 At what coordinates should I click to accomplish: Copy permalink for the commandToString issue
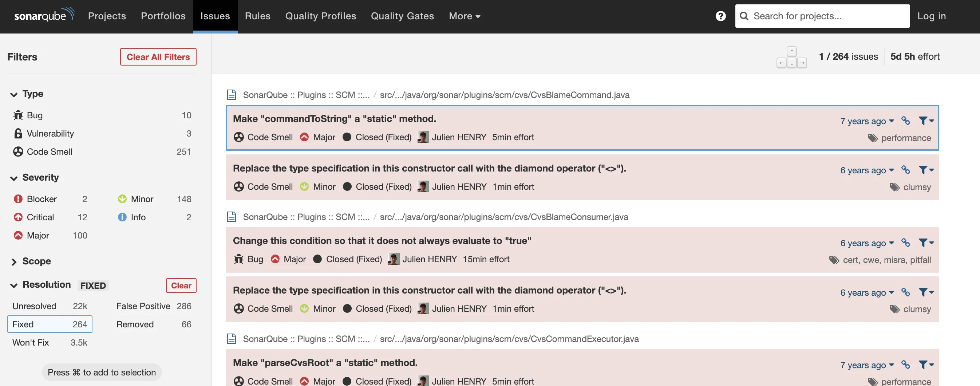click(x=906, y=121)
